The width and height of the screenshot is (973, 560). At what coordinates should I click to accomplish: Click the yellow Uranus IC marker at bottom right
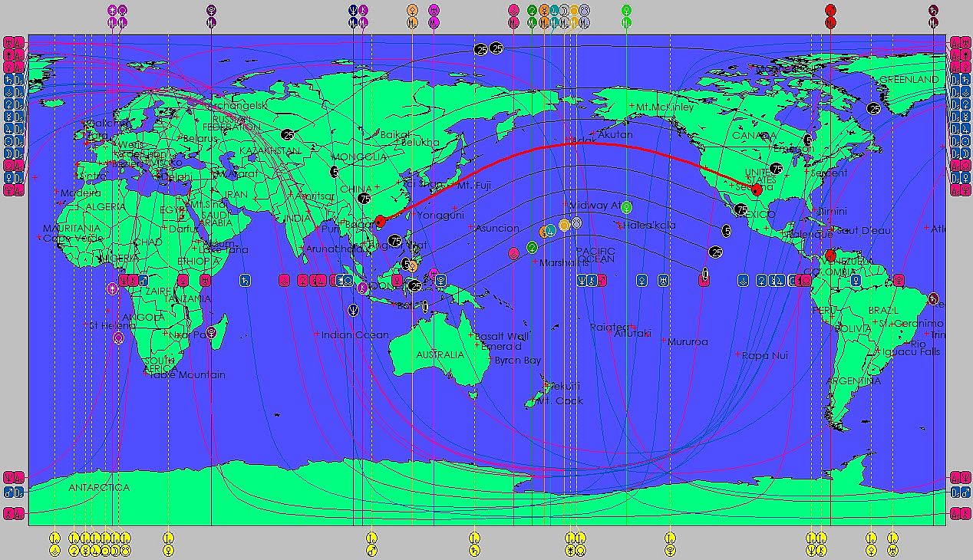pyautogui.click(x=892, y=544)
